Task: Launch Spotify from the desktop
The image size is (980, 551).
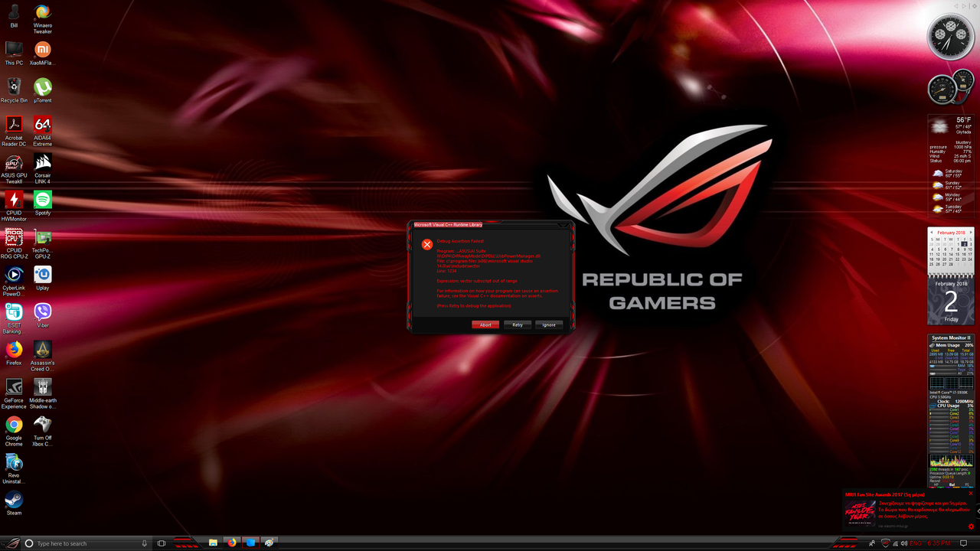Action: pyautogui.click(x=43, y=203)
